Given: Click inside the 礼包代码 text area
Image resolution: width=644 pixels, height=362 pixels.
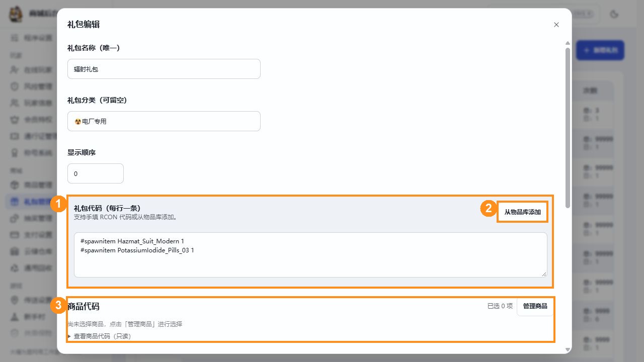Looking at the screenshot, I should tap(310, 254).
